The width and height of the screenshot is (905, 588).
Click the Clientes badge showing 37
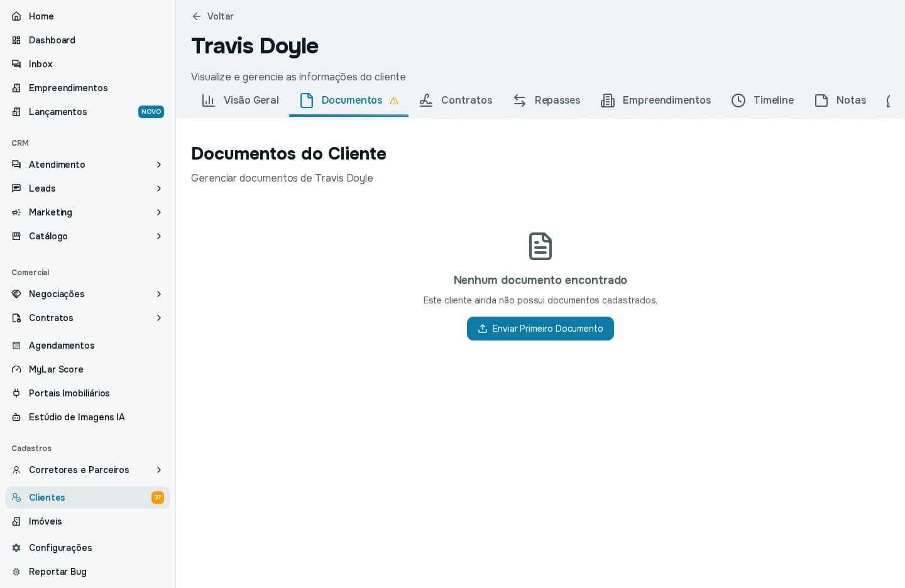[x=158, y=498]
